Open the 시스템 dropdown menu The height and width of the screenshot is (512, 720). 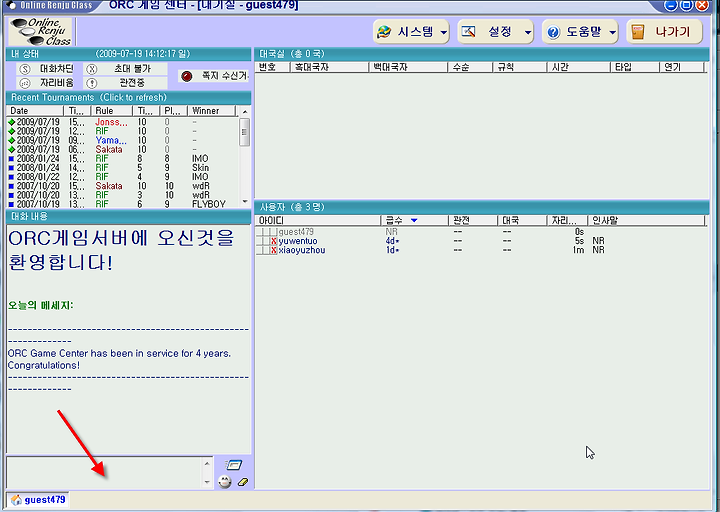pyautogui.click(x=411, y=32)
